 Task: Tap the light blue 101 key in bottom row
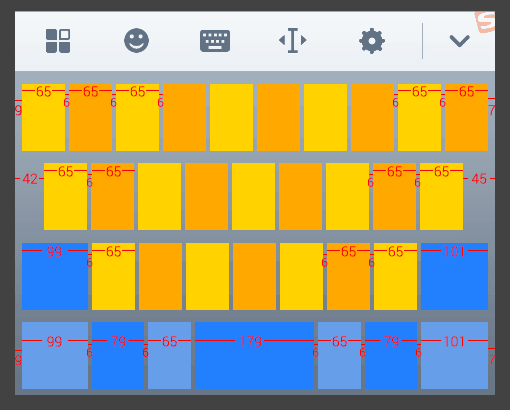454,355
